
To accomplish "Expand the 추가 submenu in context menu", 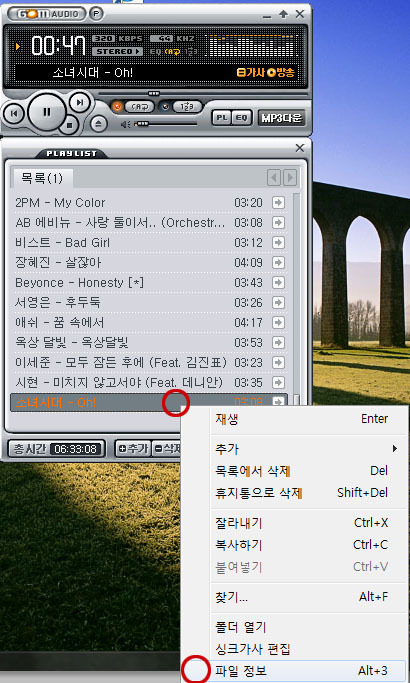I will click(x=295, y=448).
